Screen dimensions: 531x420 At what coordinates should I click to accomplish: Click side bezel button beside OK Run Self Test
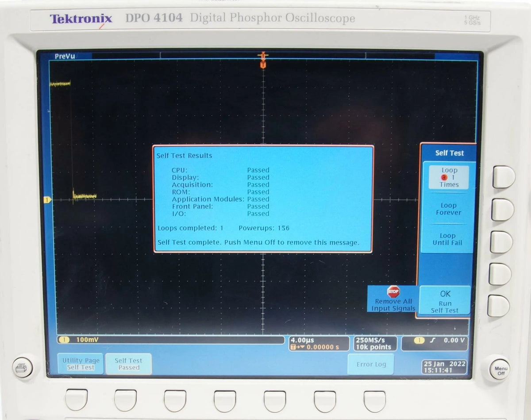pos(499,306)
